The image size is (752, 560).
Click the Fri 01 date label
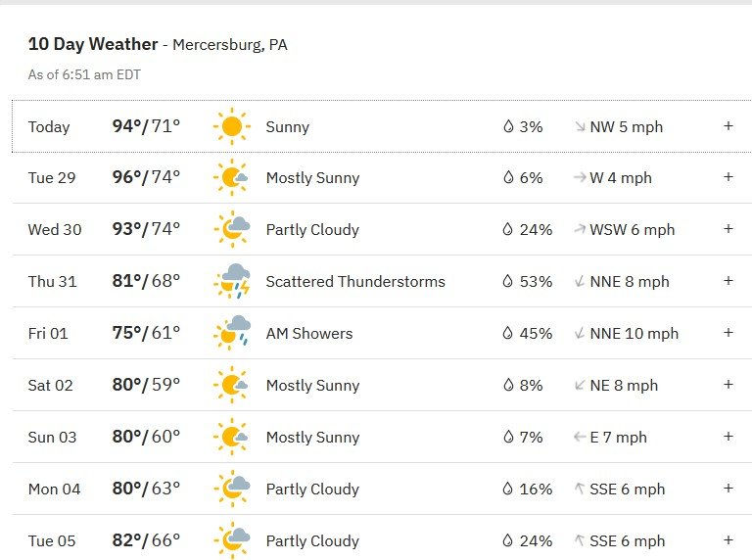click(x=48, y=333)
